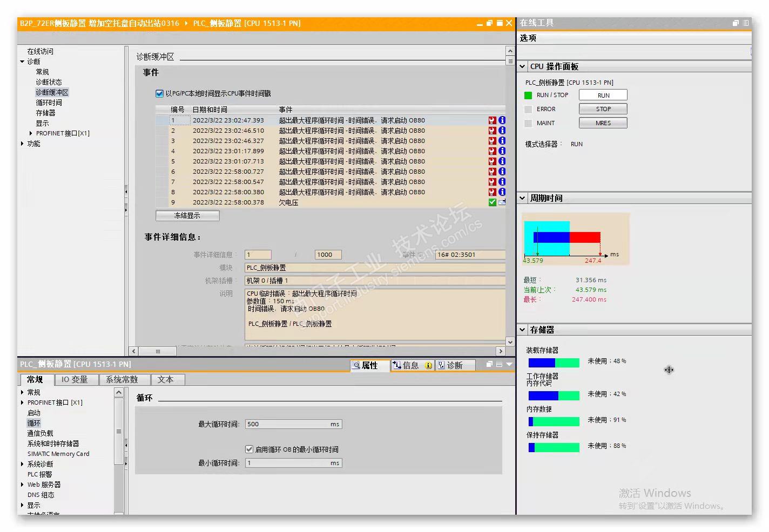
Task: Click the 内存数据 usage bar
Action: (x=554, y=421)
